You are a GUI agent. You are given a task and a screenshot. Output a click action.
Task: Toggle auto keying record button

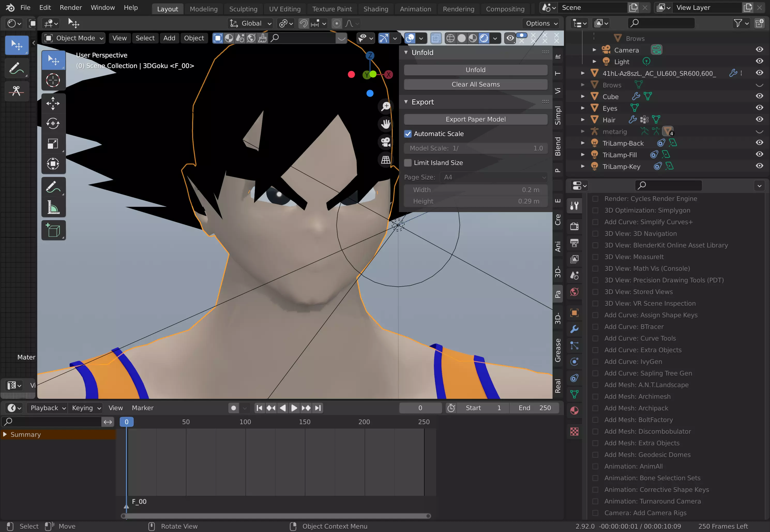click(x=233, y=408)
